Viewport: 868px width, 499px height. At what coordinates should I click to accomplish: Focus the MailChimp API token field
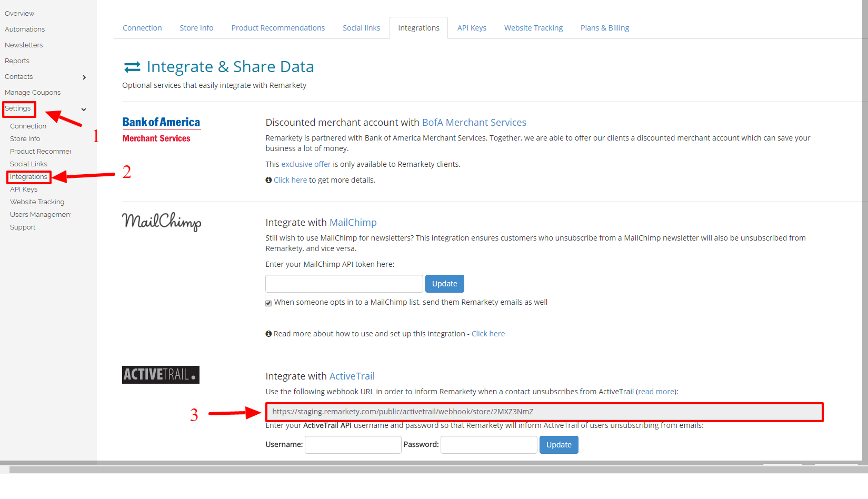(344, 284)
